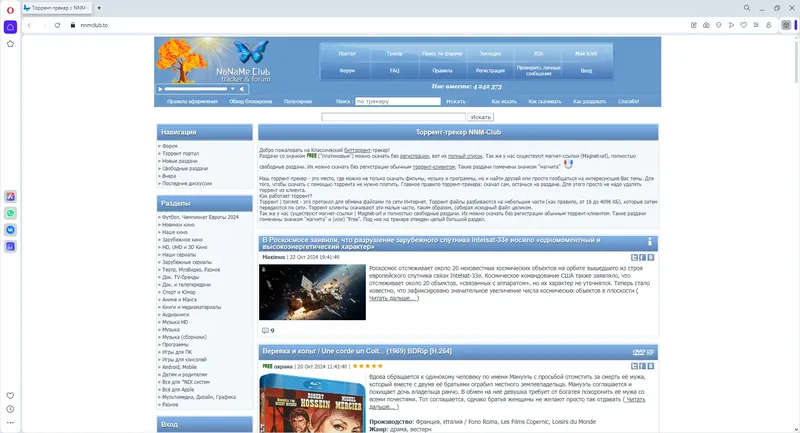The height and width of the screenshot is (433, 800).
Task: Open the Закладки menu item
Action: pyautogui.click(x=490, y=54)
